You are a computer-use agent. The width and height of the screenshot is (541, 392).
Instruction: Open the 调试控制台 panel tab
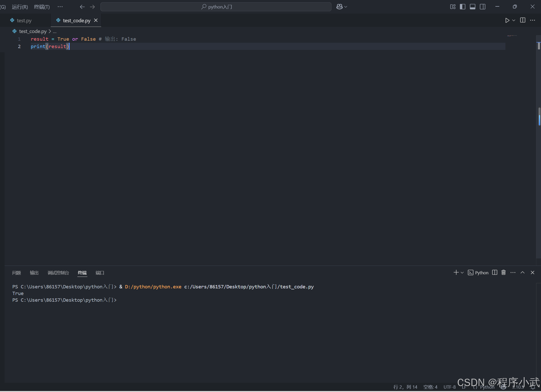tap(58, 273)
